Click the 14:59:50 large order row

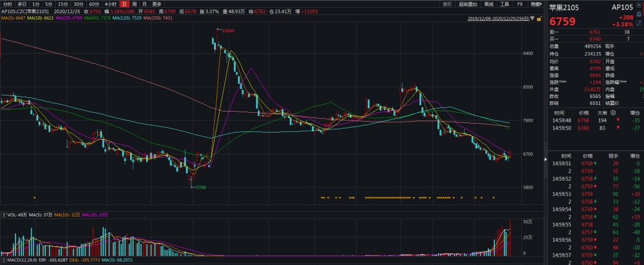click(595, 128)
